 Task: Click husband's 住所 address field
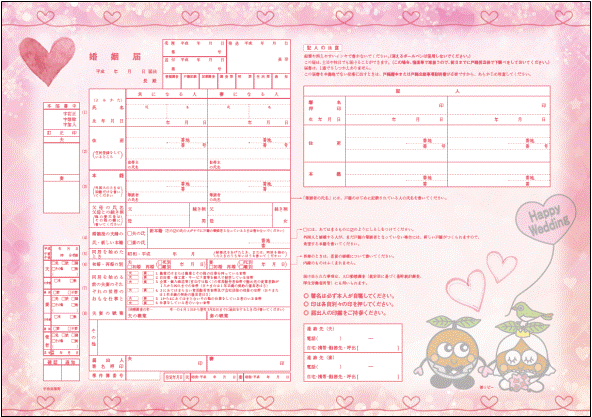pyautogui.click(x=166, y=148)
